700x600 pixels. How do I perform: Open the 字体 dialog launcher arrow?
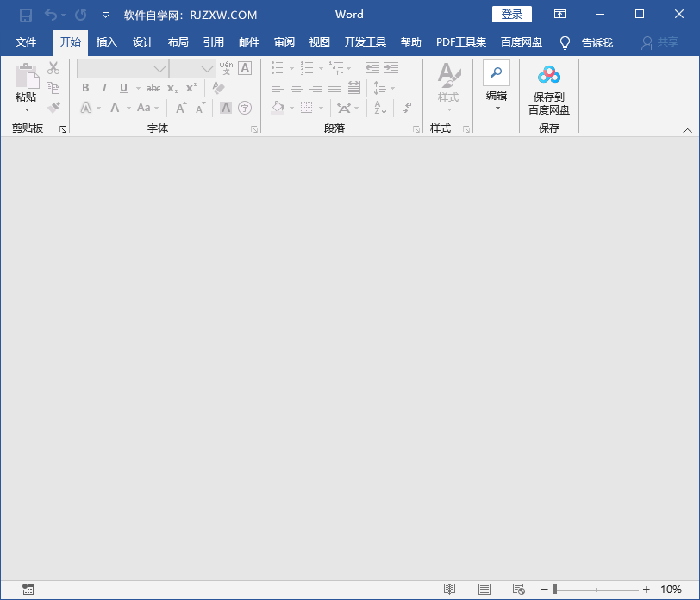click(253, 128)
